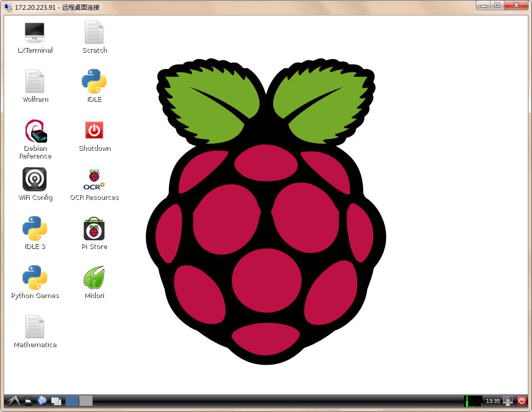The height and width of the screenshot is (412, 532).
Task: Click the red Shutdown desktop icon
Action: pyautogui.click(x=94, y=131)
